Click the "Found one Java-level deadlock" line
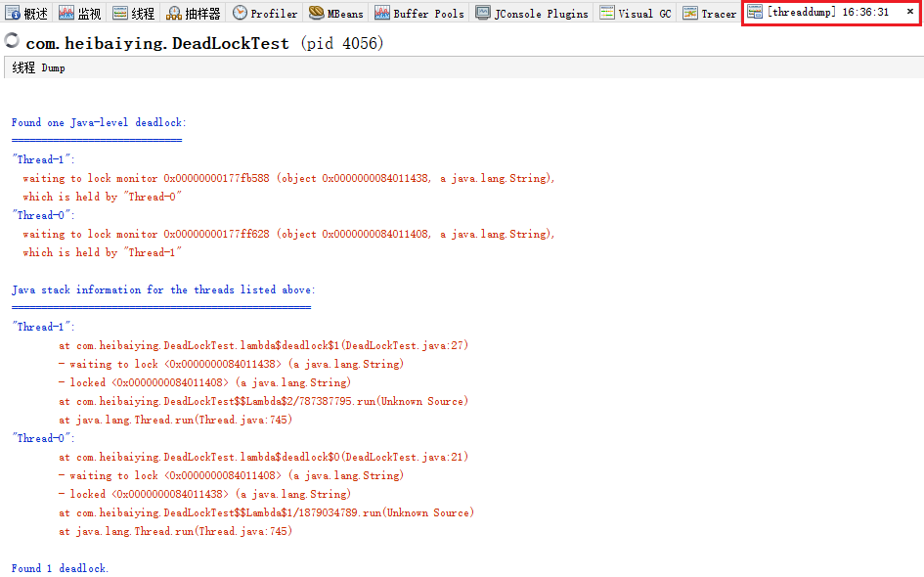 click(x=99, y=122)
